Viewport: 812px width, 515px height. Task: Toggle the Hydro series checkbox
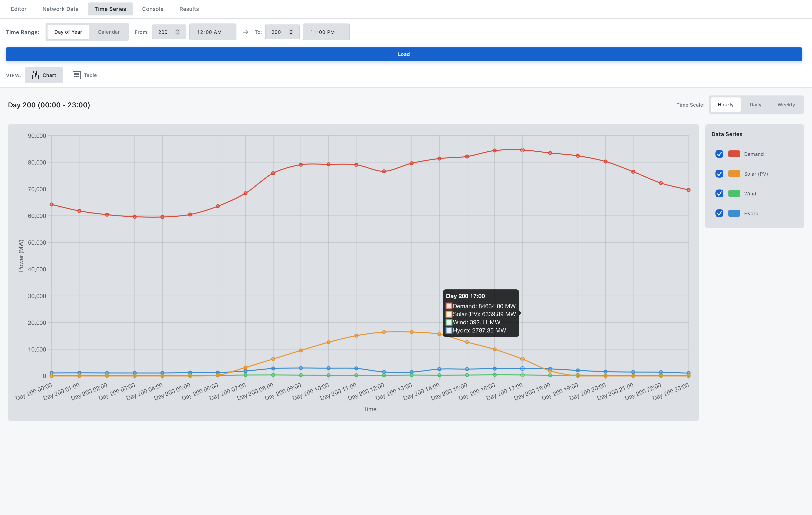[x=719, y=213]
